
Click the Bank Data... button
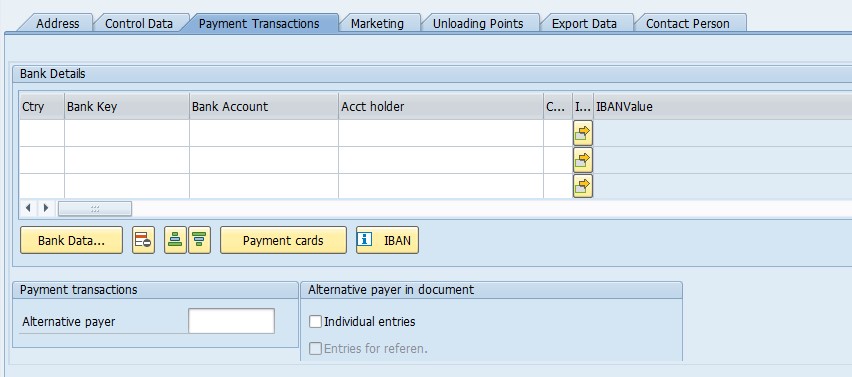pos(71,240)
